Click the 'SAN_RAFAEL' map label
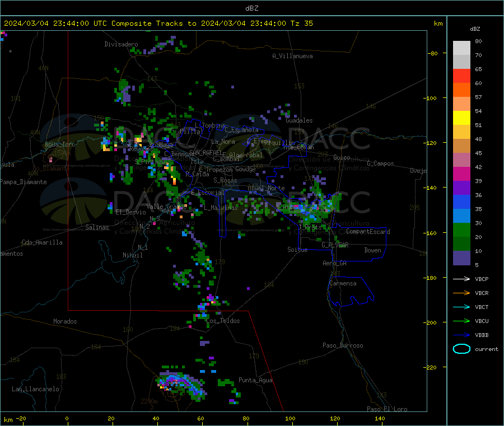Screen dimensions: 504x426 206,152
